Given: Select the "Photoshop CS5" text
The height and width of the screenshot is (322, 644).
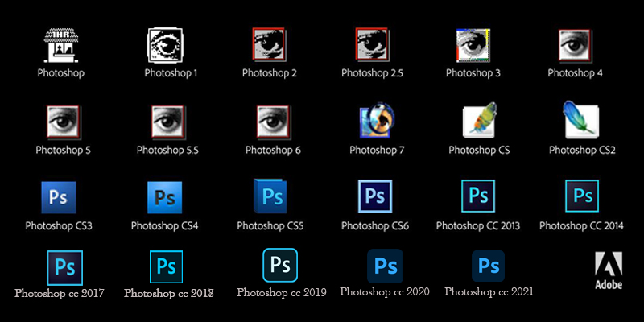Looking at the screenshot, I should point(270,225).
